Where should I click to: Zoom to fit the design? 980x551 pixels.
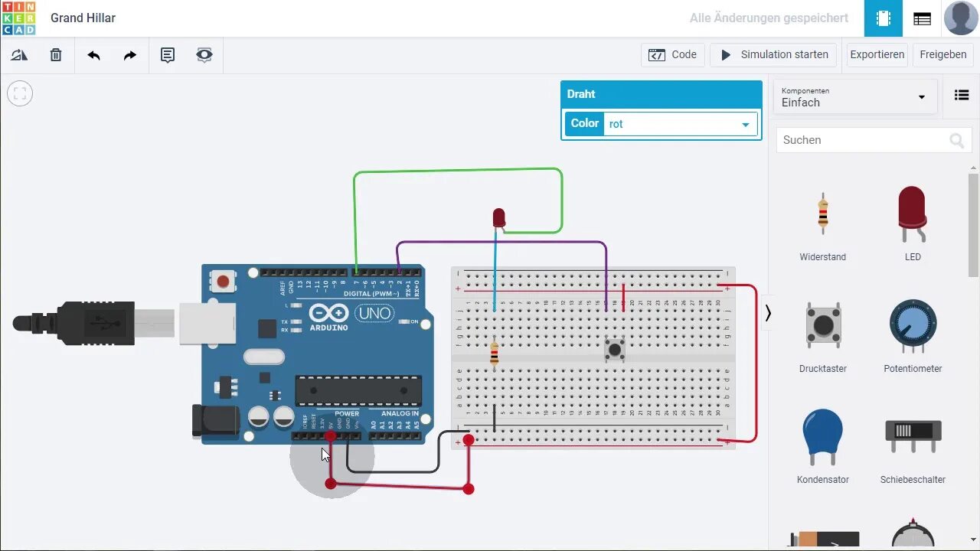pos(20,93)
